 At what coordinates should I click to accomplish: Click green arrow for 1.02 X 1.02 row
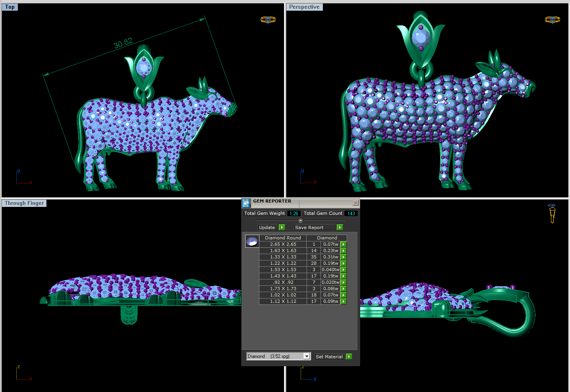(x=344, y=295)
